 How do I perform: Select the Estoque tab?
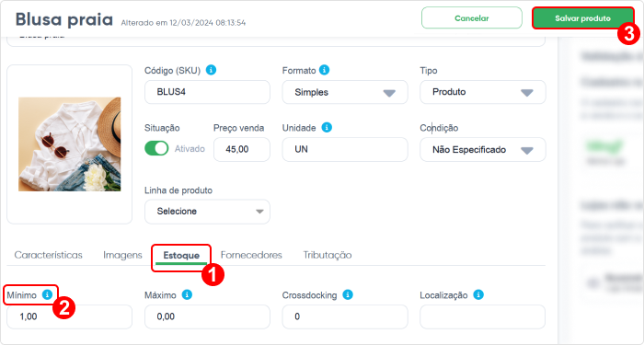coord(181,256)
